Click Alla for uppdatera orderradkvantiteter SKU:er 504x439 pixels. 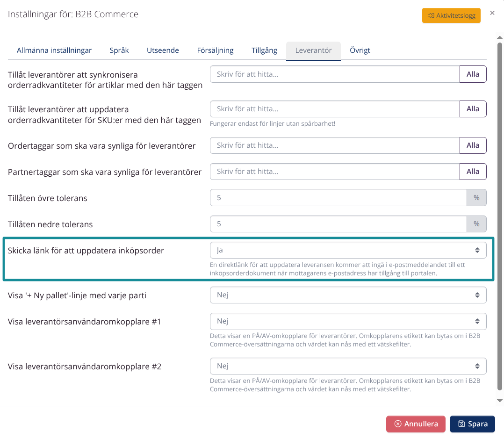[x=473, y=109]
